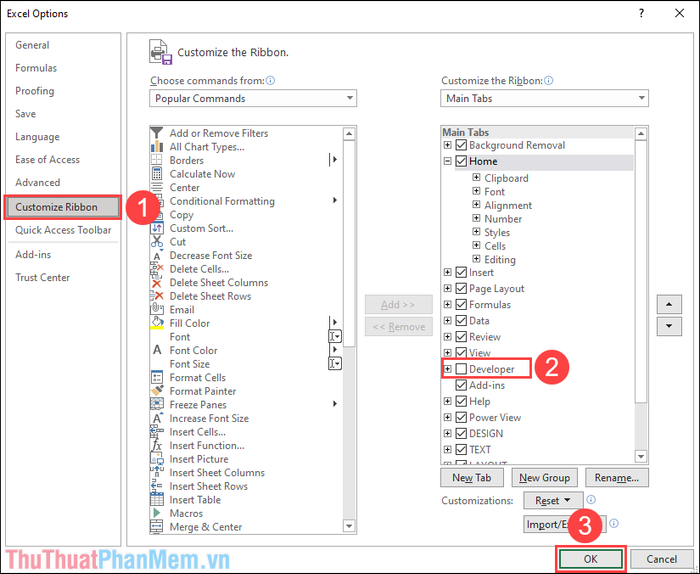This screenshot has height=574, width=700.
Task: Uncheck the Power View checkbox
Action: [x=462, y=417]
